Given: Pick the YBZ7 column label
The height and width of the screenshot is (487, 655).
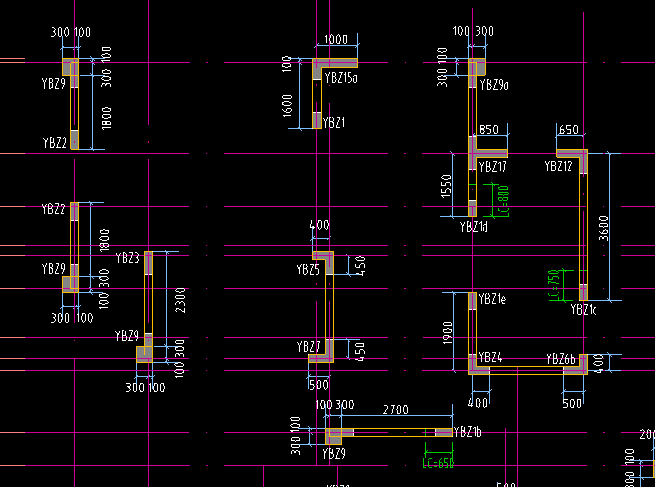Looking at the screenshot, I should pyautogui.click(x=309, y=347).
